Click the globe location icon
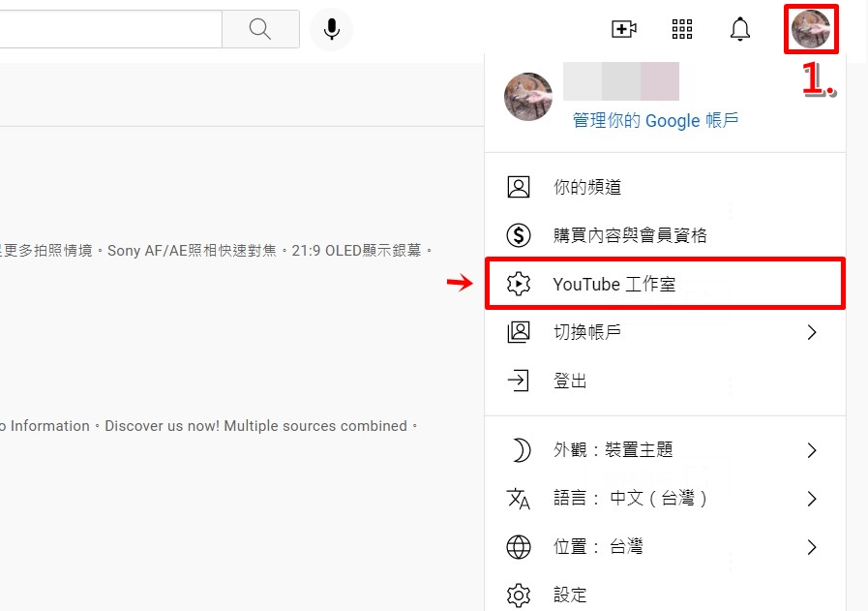Screen dimensions: 868x611 [519, 547]
